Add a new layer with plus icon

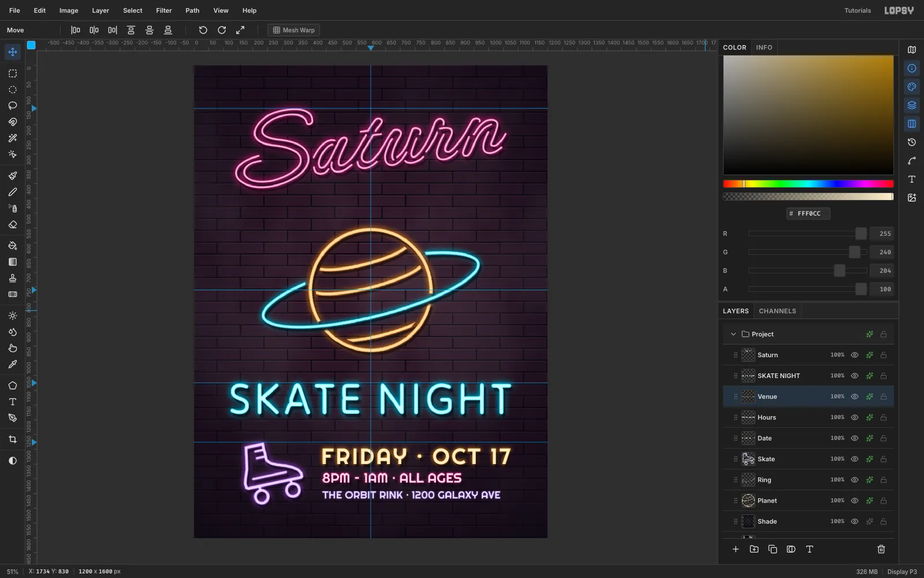[x=736, y=549]
